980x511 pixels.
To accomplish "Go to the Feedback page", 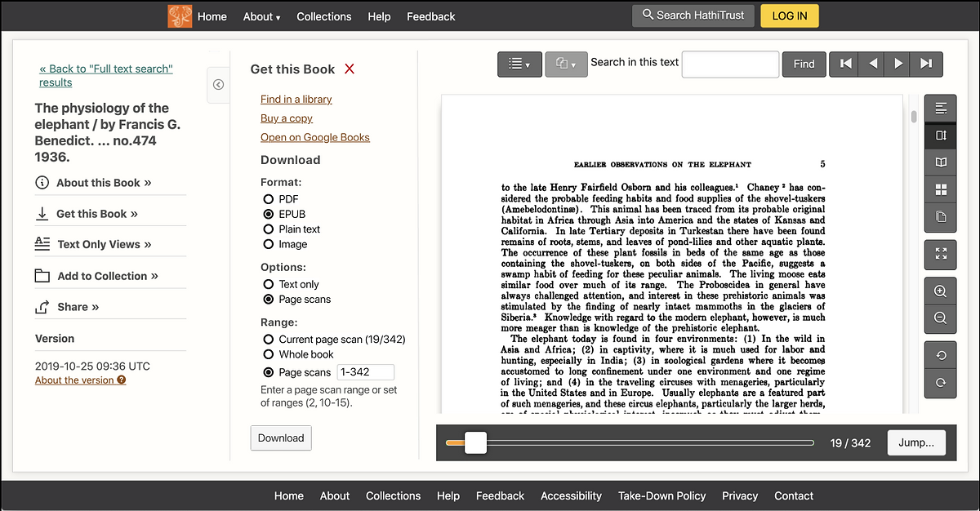I will [430, 16].
